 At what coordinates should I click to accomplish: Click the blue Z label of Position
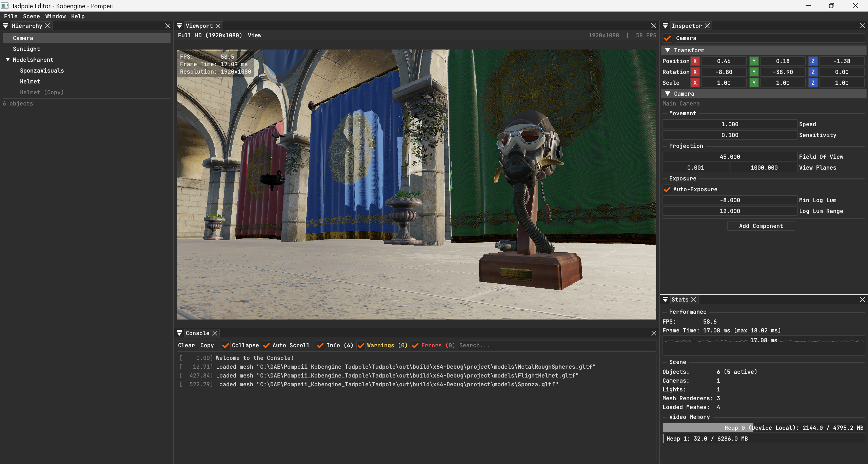pyautogui.click(x=813, y=61)
